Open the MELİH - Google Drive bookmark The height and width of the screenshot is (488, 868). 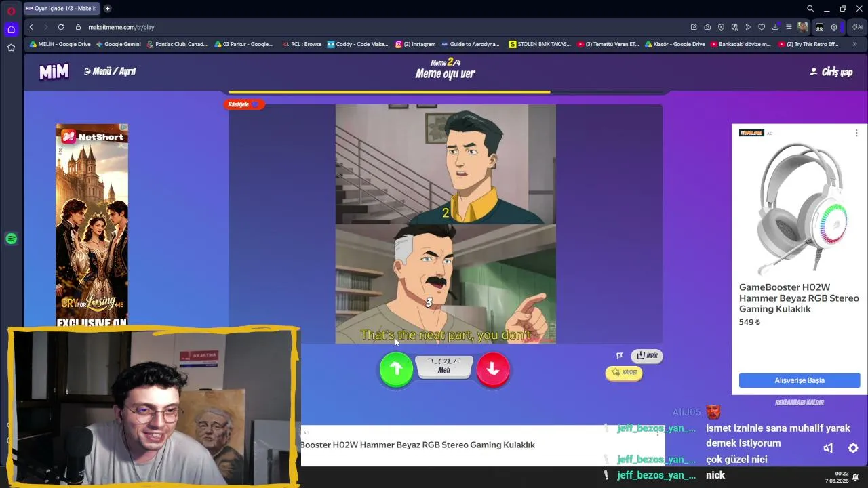click(x=60, y=44)
